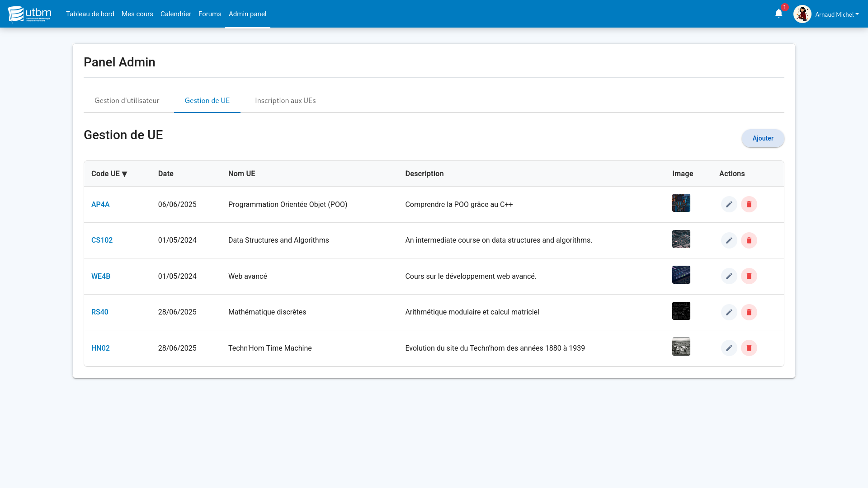Open the edit pencil for WE4B
Screen dimensions: 868x488
click(x=729, y=276)
